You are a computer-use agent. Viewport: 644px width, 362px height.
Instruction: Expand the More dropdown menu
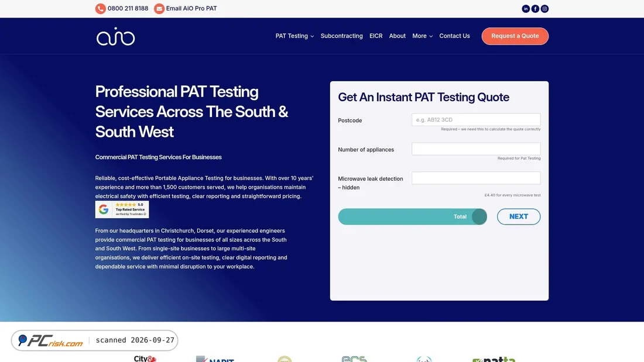(x=422, y=36)
